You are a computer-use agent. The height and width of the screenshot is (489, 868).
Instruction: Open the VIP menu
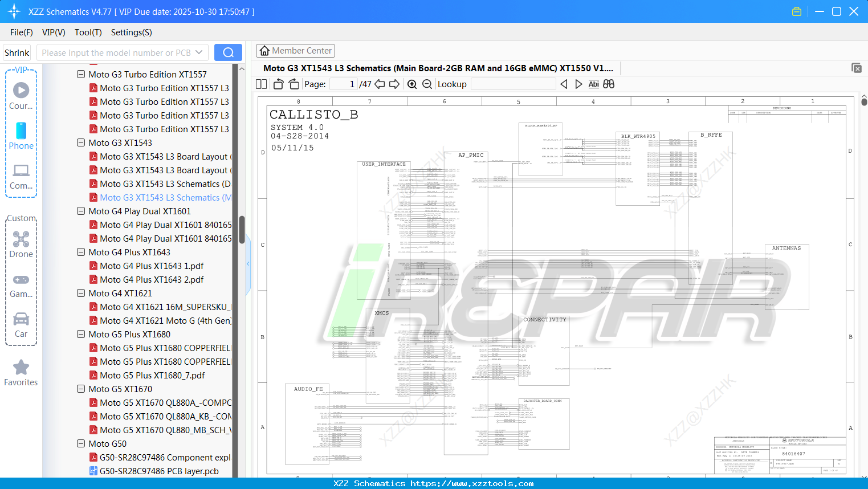[53, 32]
